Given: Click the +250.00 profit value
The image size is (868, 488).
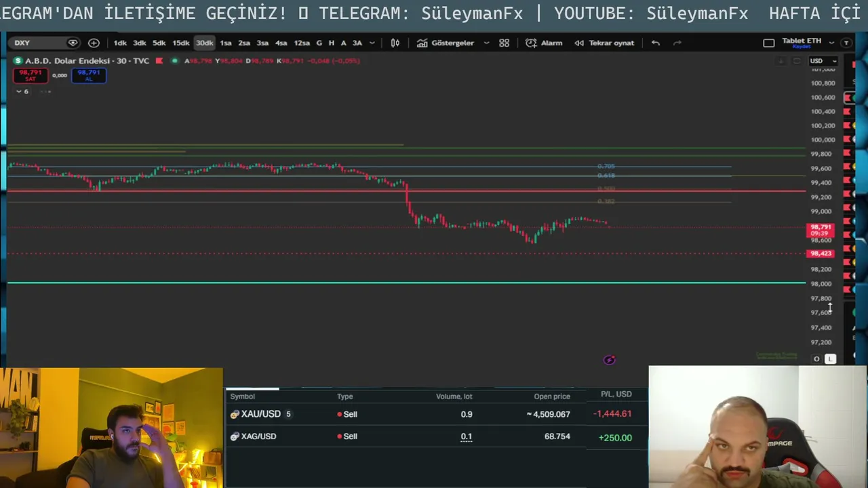Looking at the screenshot, I should pyautogui.click(x=615, y=438).
